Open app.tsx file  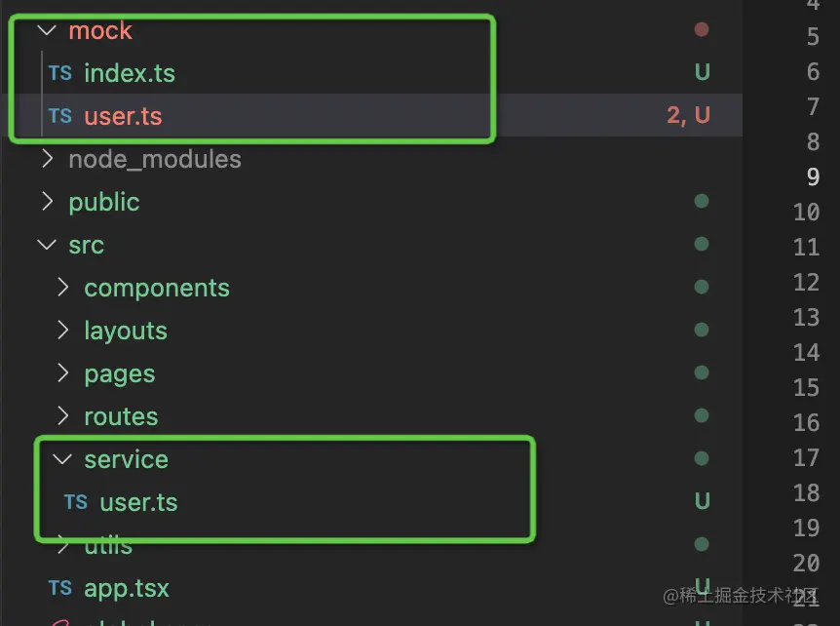click(127, 589)
